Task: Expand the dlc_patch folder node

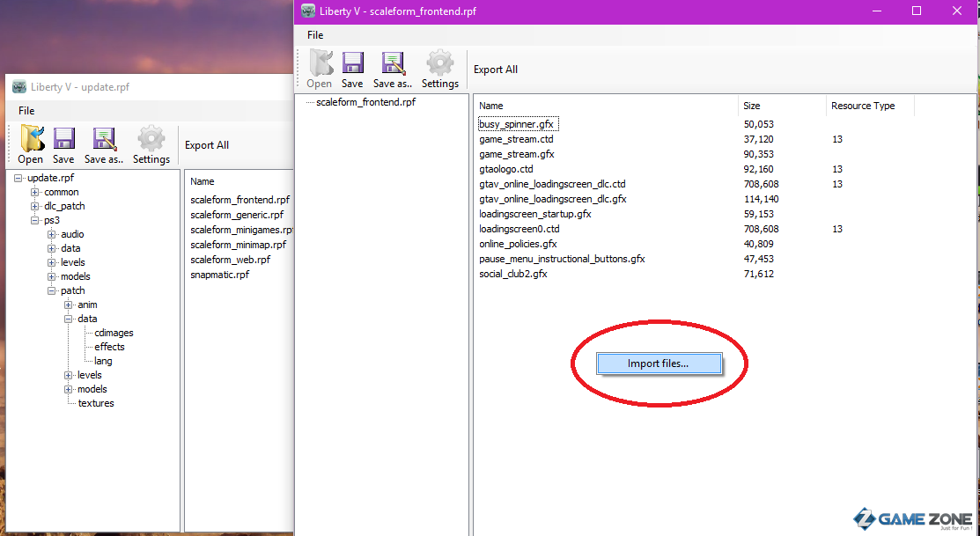Action: 35,206
